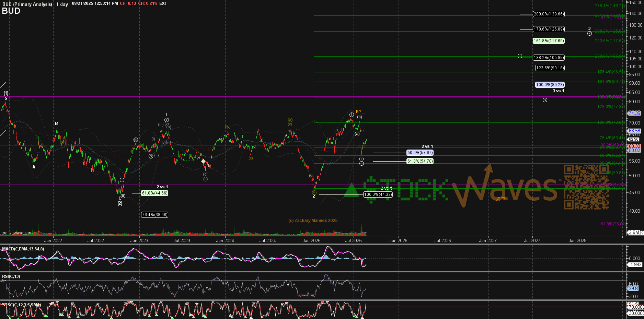The width and height of the screenshot is (644, 319).
Task: Click the 66.58 price axis tag
Action: click(634, 131)
